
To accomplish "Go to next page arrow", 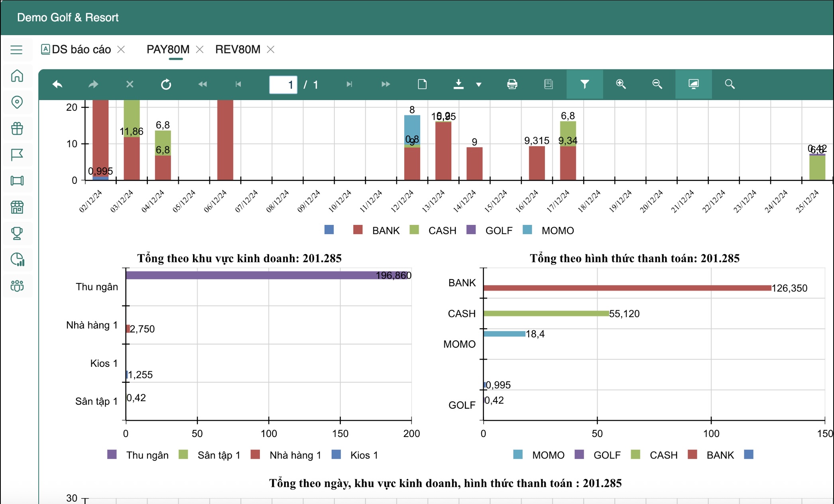I will (x=349, y=84).
